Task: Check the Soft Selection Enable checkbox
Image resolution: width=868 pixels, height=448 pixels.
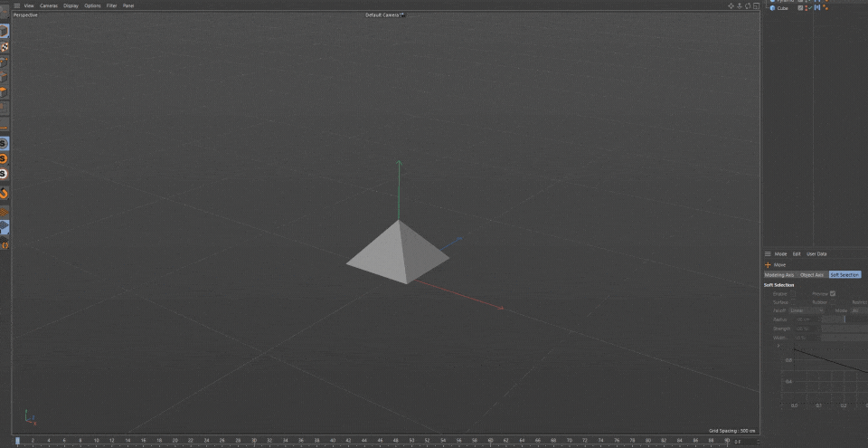Action: pos(793,294)
